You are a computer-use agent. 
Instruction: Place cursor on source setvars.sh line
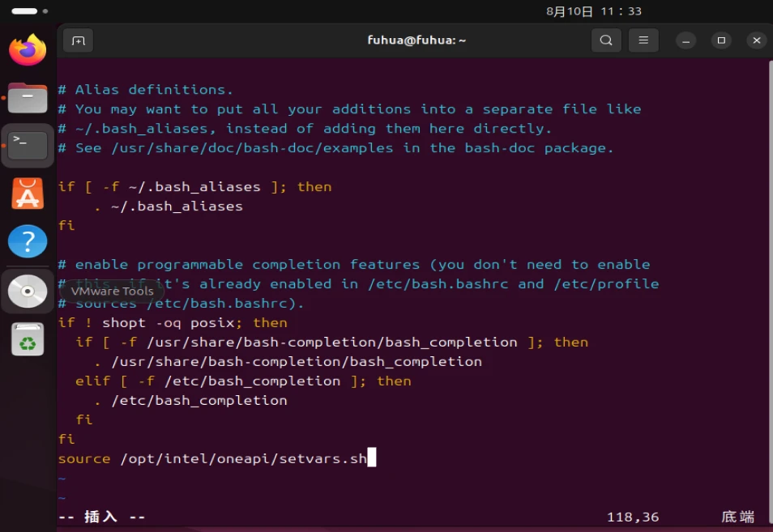pos(212,459)
